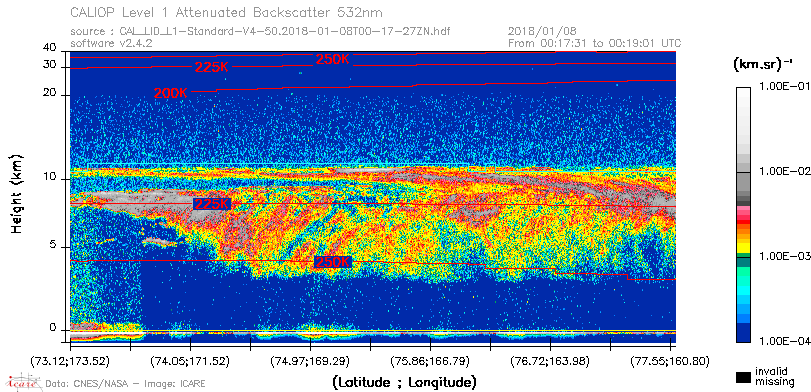This screenshot has width=811, height=392.
Task: Click the 'Data: CNES/NASA - Image: ICARE' credit
Action: pyautogui.click(x=126, y=384)
